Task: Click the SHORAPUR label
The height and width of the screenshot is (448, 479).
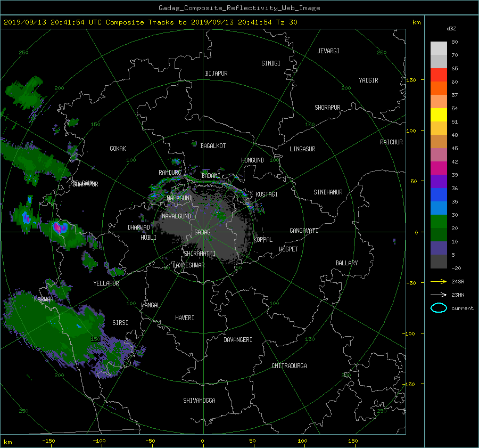Action: coord(327,108)
